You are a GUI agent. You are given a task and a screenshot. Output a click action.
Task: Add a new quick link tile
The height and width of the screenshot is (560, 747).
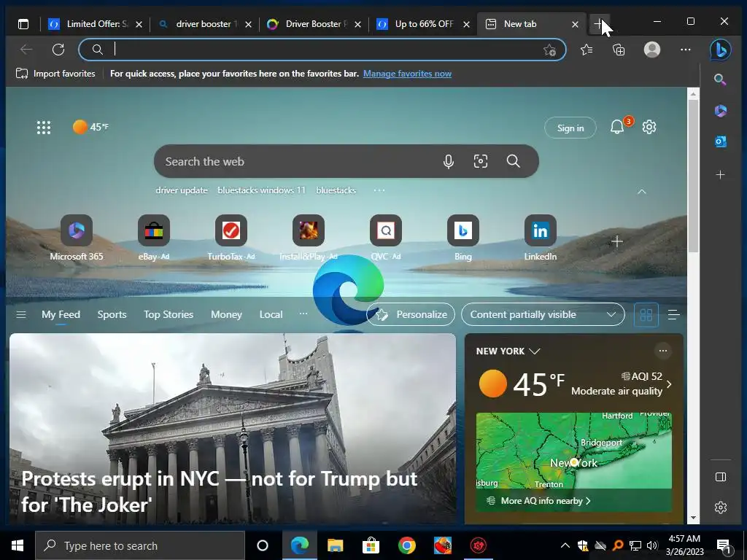click(617, 241)
